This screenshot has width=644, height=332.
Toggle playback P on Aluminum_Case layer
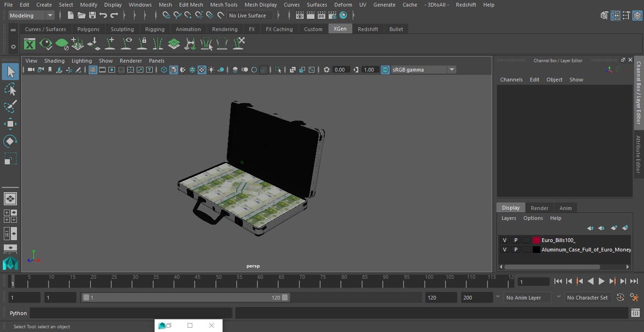click(515, 250)
